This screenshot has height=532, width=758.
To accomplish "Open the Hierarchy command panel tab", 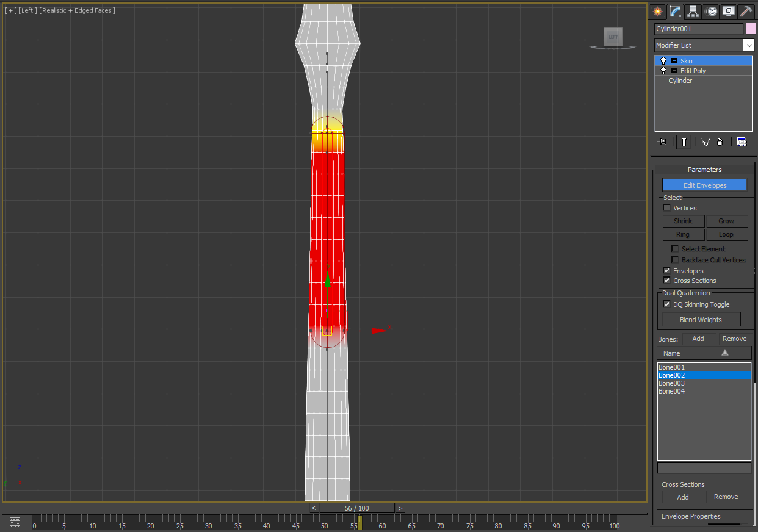I will [x=693, y=11].
